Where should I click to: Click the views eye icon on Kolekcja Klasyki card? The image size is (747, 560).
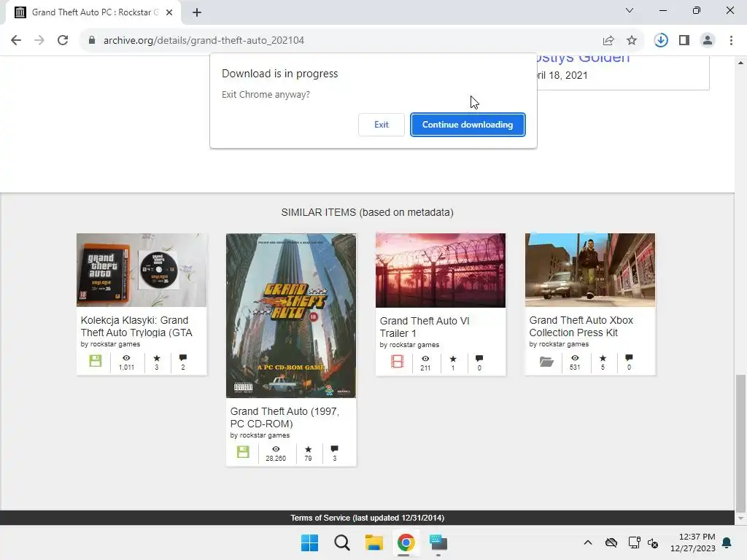tap(126, 357)
